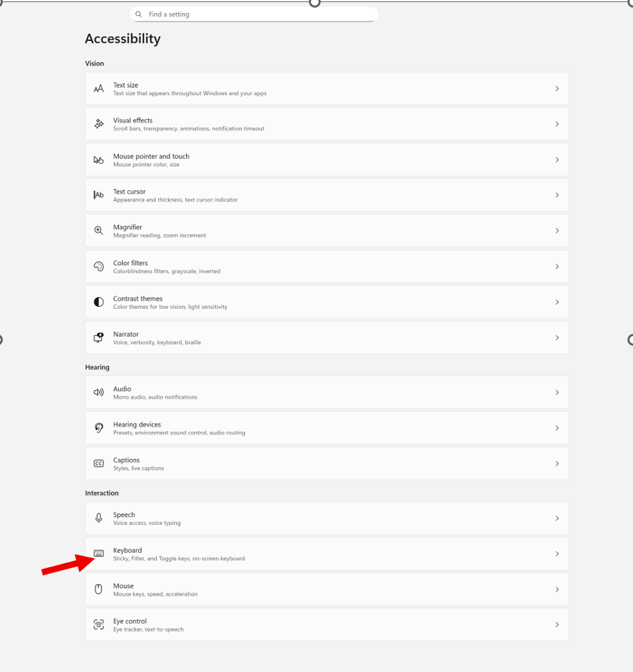Screen dimensions: 633x672
Task: Expand the Keyboard settings row chevron
Action: tap(557, 553)
